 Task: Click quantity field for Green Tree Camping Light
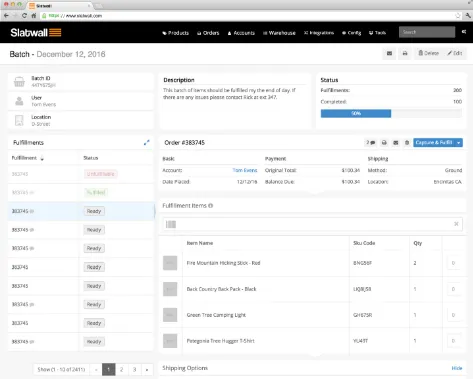pos(453,315)
